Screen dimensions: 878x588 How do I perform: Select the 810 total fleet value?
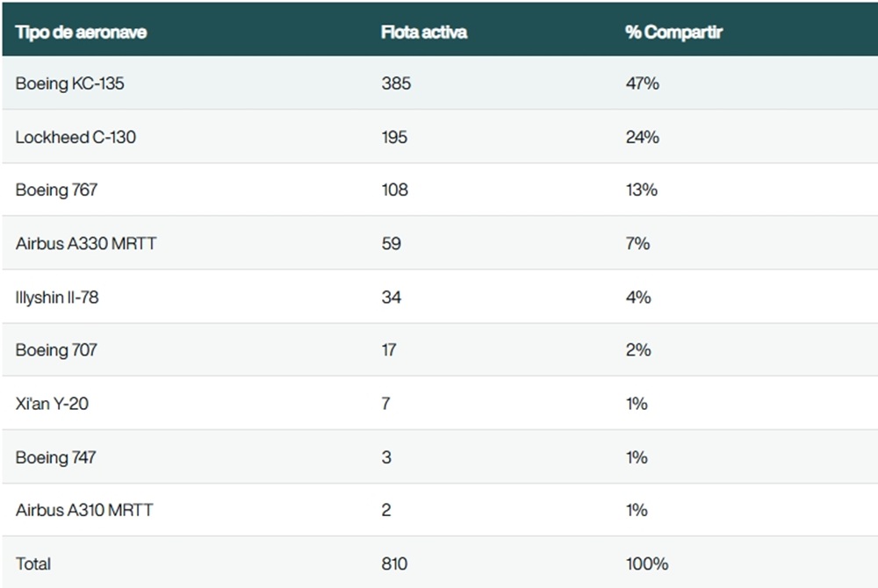point(394,563)
